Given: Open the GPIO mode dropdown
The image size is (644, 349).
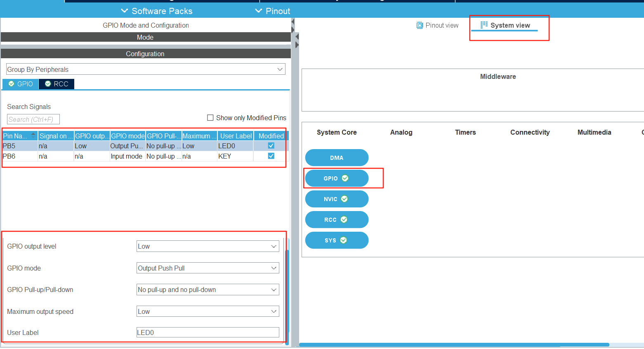Looking at the screenshot, I should (208, 268).
